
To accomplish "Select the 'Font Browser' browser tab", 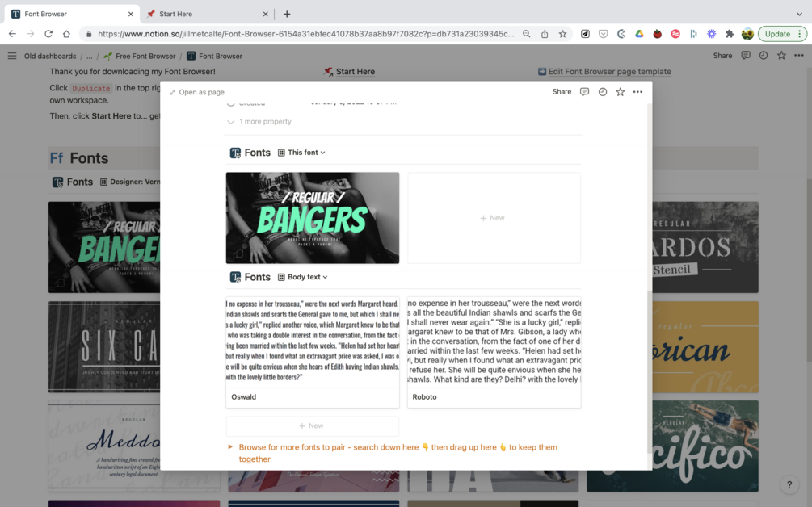I will [x=73, y=14].
